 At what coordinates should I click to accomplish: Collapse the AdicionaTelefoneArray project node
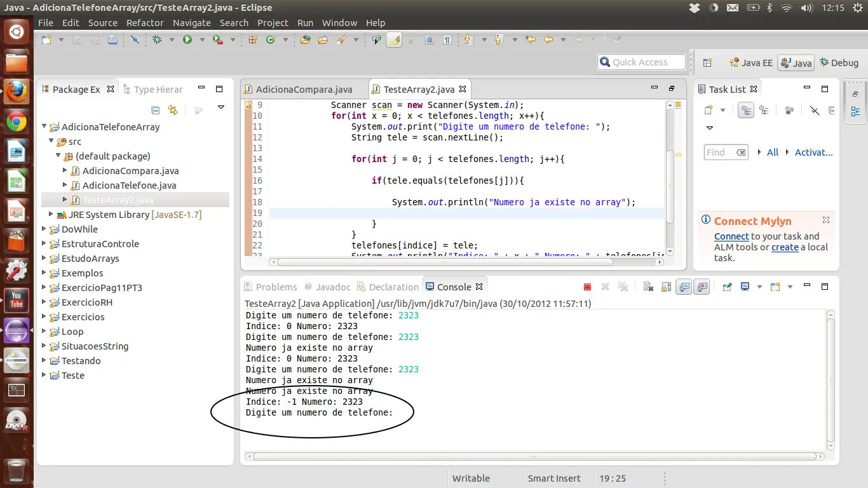coord(44,127)
